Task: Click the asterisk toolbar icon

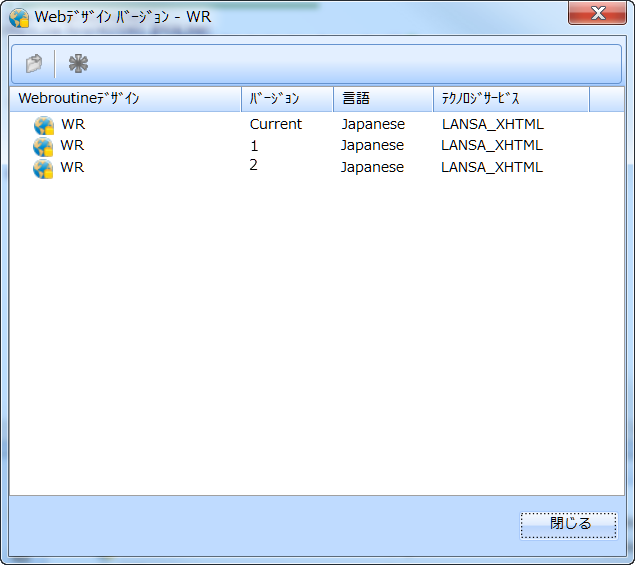Action: pyautogui.click(x=78, y=64)
